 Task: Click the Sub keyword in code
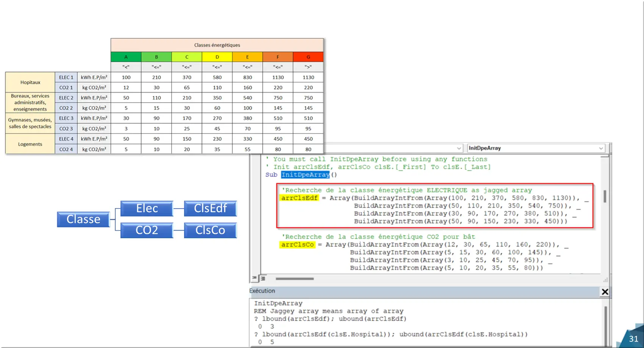[x=271, y=175]
